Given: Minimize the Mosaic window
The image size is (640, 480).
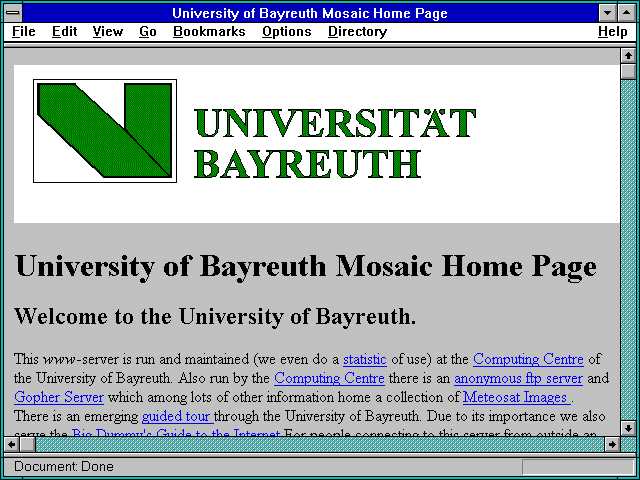Looking at the screenshot, I should pos(607,13).
